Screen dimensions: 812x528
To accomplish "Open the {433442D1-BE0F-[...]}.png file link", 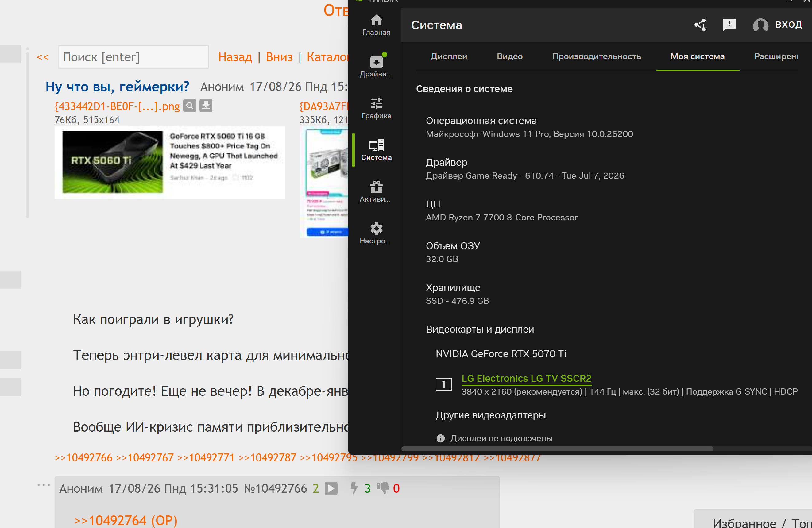I will coord(117,106).
